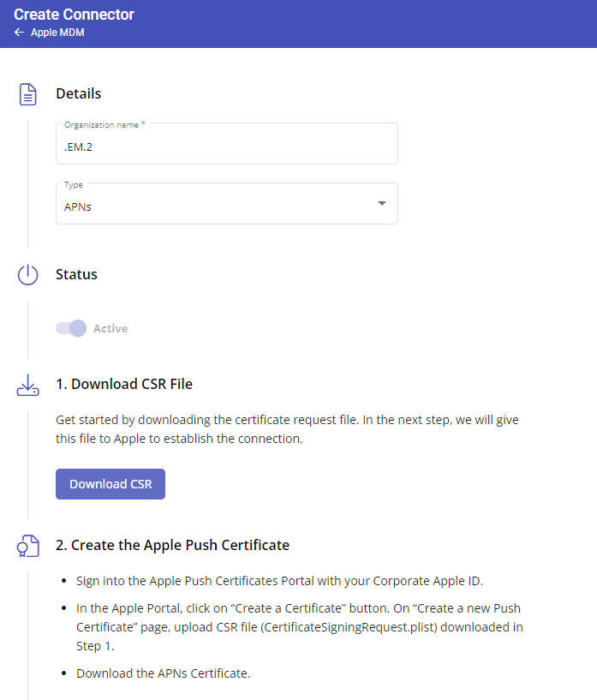
Task: Open the Type selector showing APNs
Action: (x=227, y=204)
